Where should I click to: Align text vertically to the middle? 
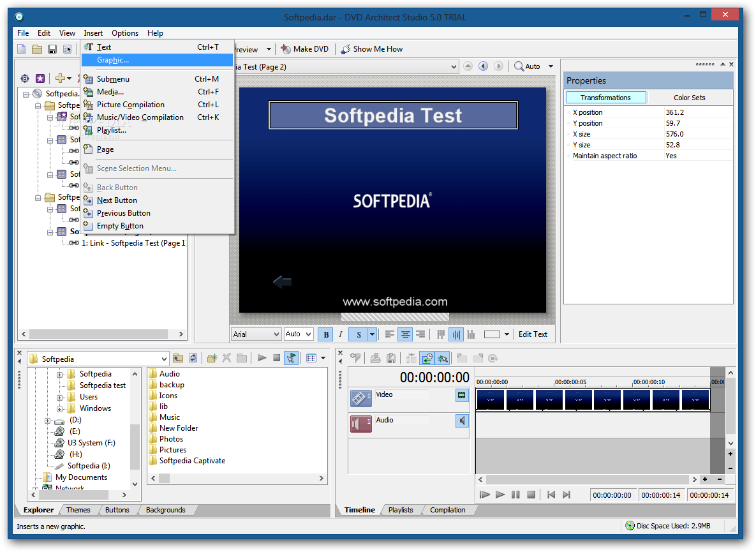tap(456, 334)
